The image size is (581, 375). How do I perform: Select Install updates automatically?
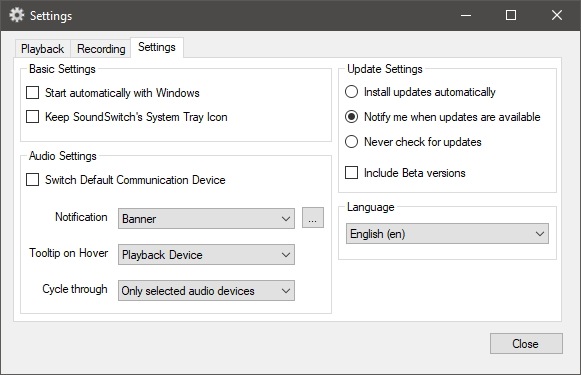pos(351,92)
